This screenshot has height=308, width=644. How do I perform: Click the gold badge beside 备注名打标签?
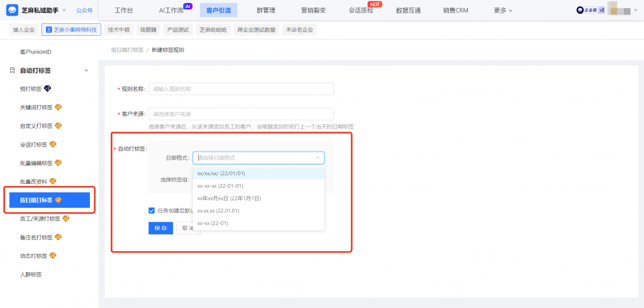58,237
